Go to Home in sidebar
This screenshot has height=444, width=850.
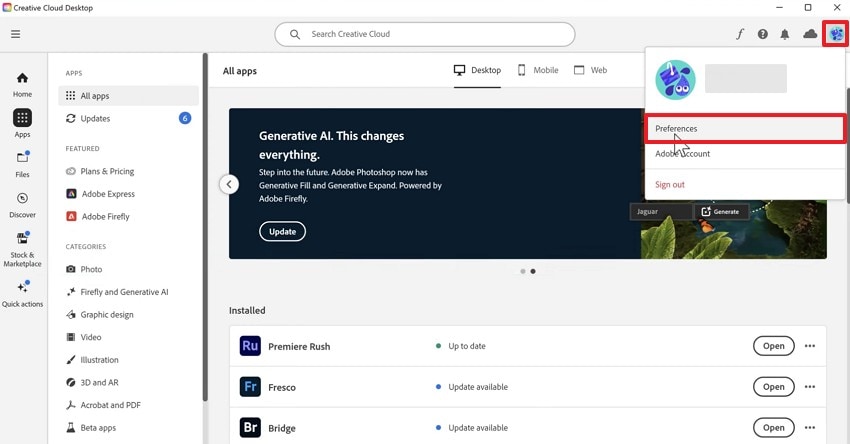[x=22, y=85]
